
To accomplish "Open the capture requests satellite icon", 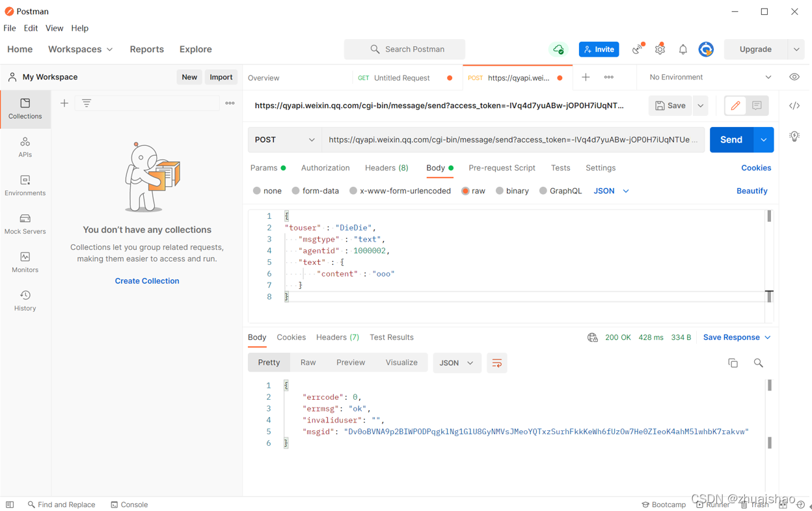I will tap(638, 49).
